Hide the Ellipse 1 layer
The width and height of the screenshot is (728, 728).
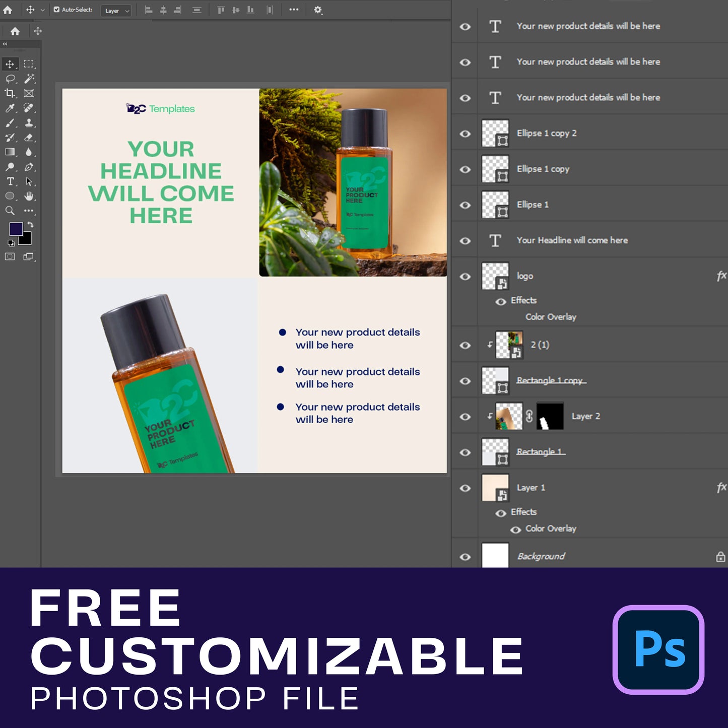tap(465, 205)
